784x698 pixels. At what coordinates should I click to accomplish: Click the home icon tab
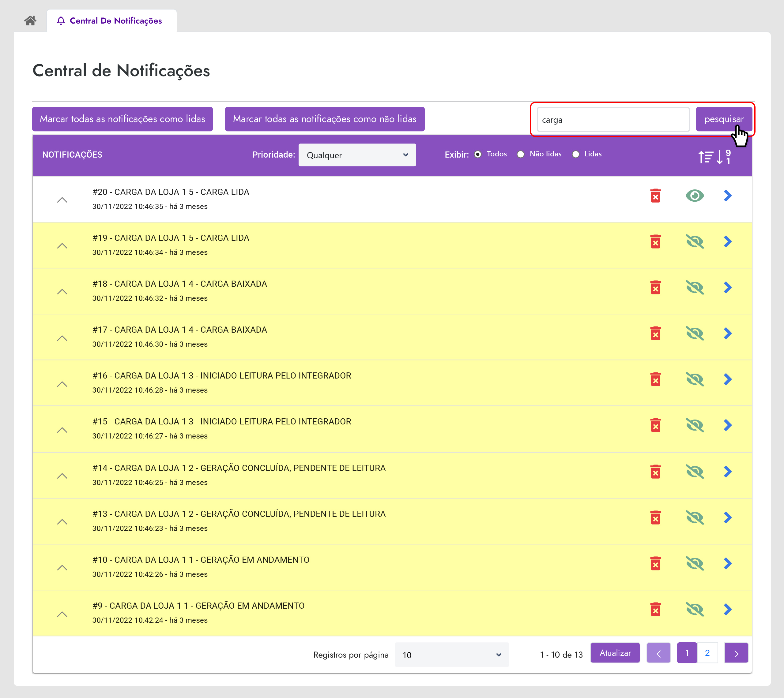coord(30,20)
